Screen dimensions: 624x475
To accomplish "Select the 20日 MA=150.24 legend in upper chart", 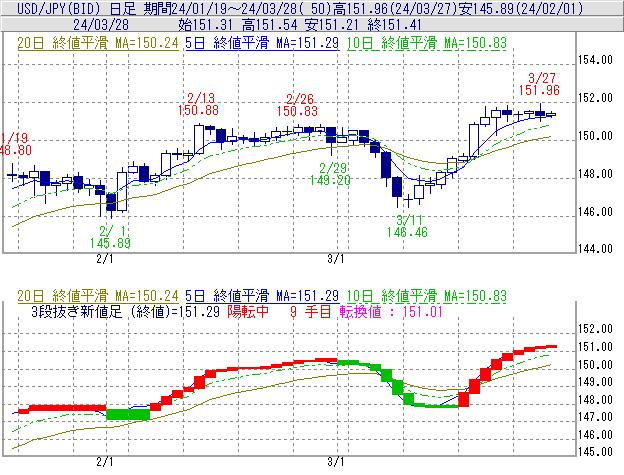I will (x=98, y=43).
